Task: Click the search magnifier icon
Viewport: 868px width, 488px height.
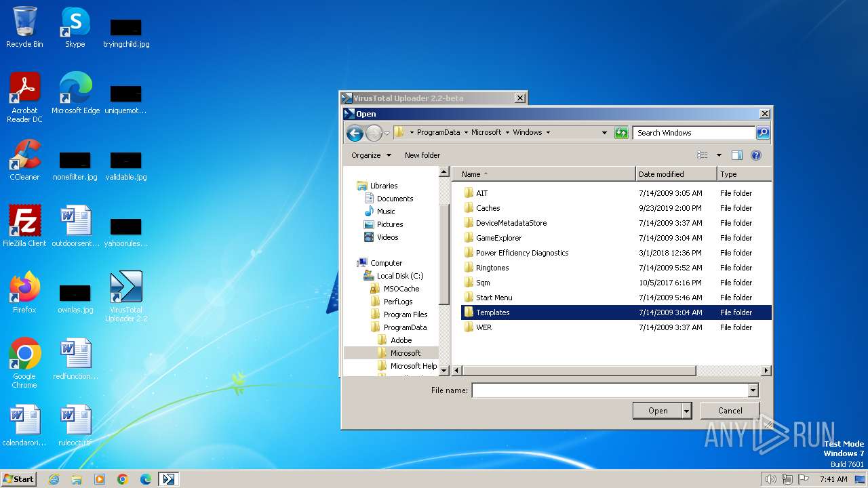Action: pos(763,133)
